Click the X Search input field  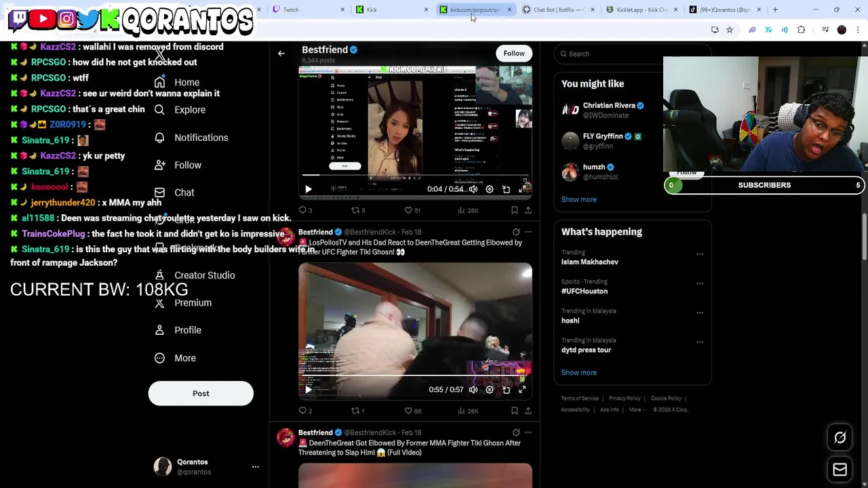[x=632, y=54]
